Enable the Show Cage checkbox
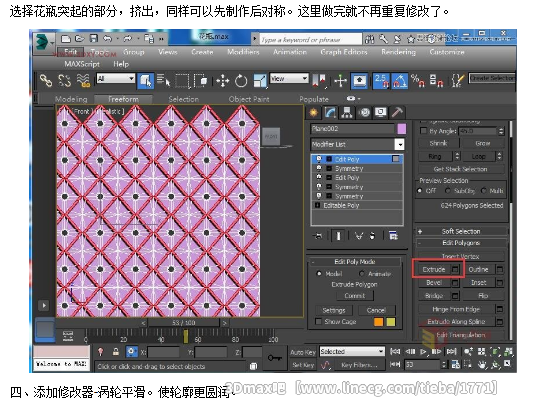537x407 pixels. pyautogui.click(x=319, y=321)
